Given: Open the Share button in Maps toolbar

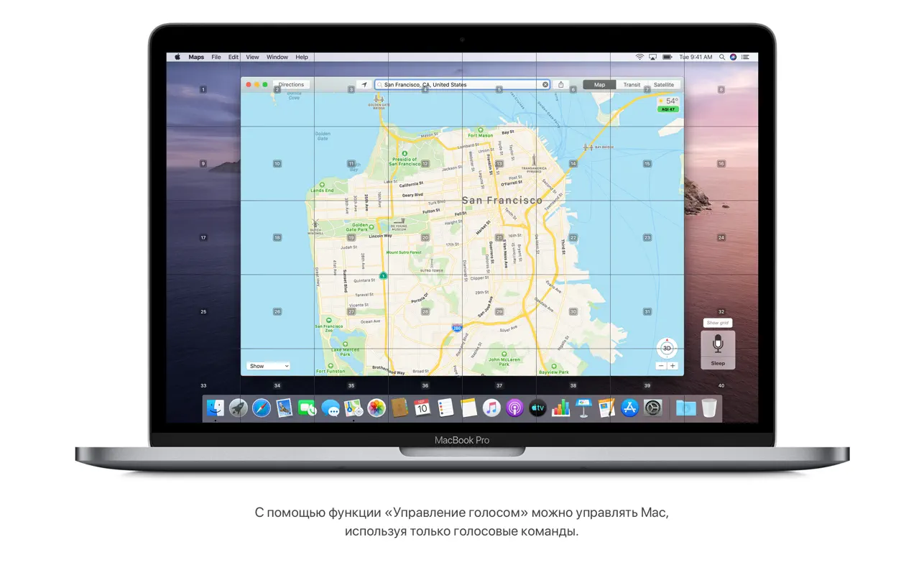Looking at the screenshot, I should [x=561, y=85].
